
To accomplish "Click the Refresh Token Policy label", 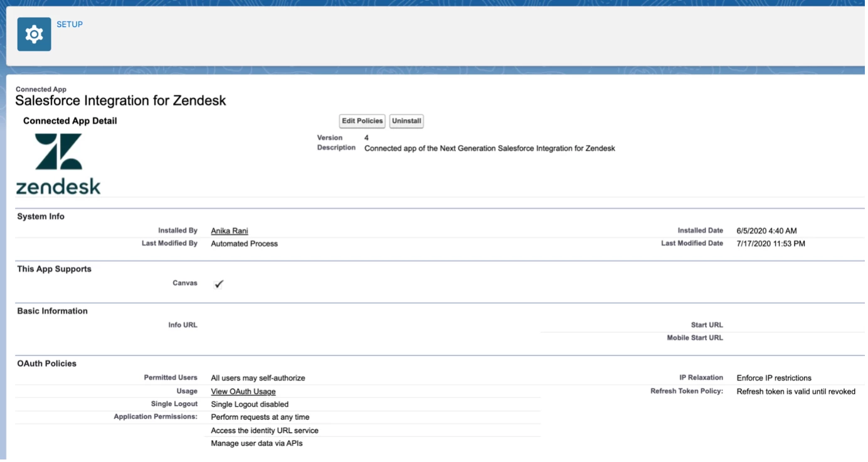I will pyautogui.click(x=687, y=391).
